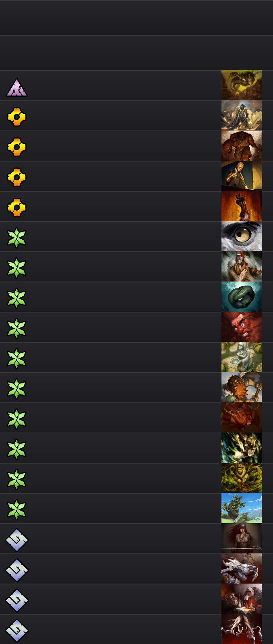Click the white armored beast card thumbnail
273x644 pixels.
coord(242,569)
